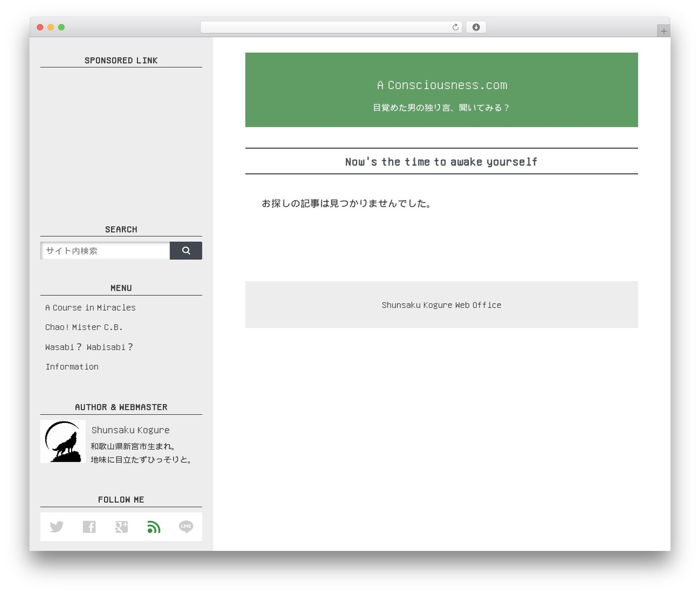The image size is (700, 593).
Task: Click the Shunsaku Kogure Web Office footer text
Action: coord(442,305)
